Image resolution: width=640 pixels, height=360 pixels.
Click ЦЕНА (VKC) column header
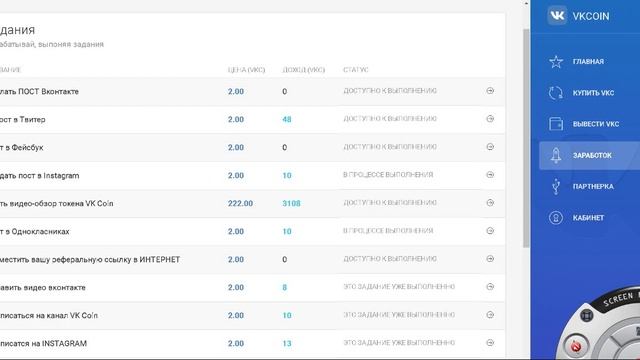[x=246, y=70]
